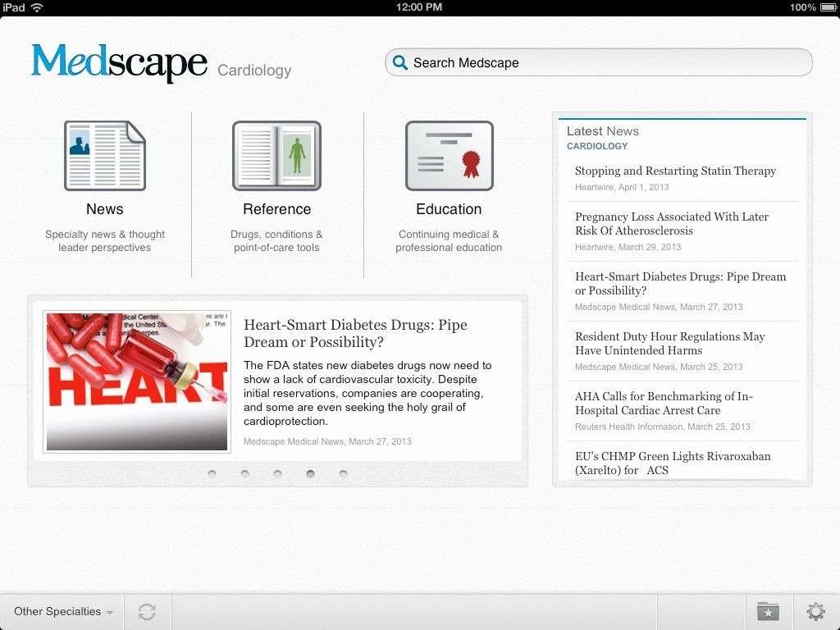Tap 'Reuters Health Information, March 25, 2013' byline
The image size is (840, 630).
pyautogui.click(x=663, y=427)
